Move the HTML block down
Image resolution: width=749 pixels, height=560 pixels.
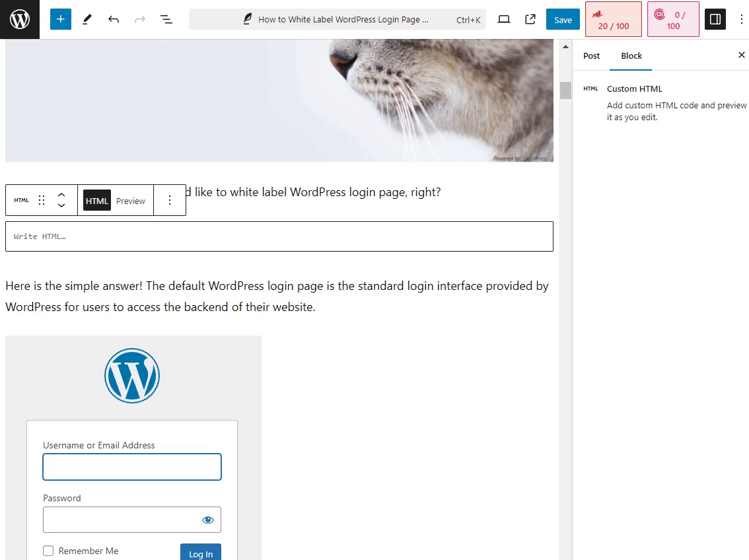[x=61, y=206]
